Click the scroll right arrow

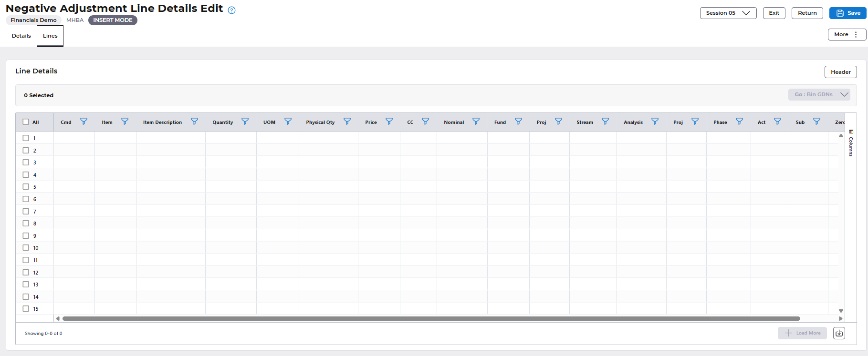pos(841,318)
